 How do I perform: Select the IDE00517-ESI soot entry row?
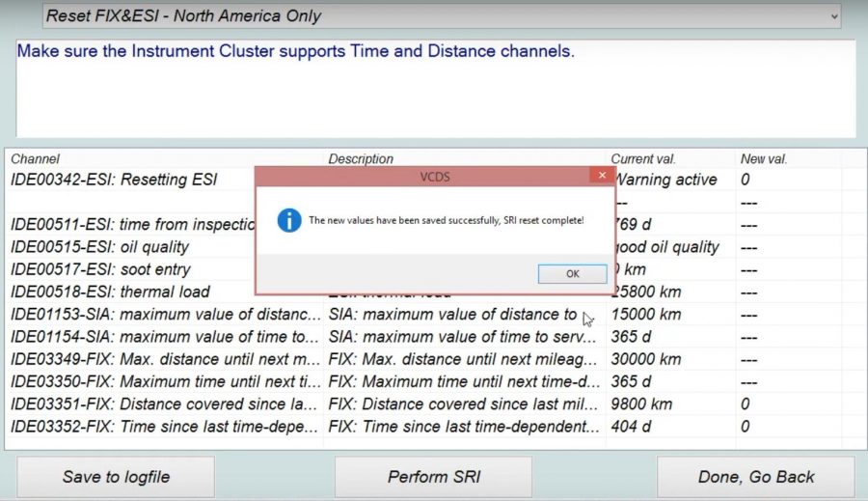click(x=101, y=269)
